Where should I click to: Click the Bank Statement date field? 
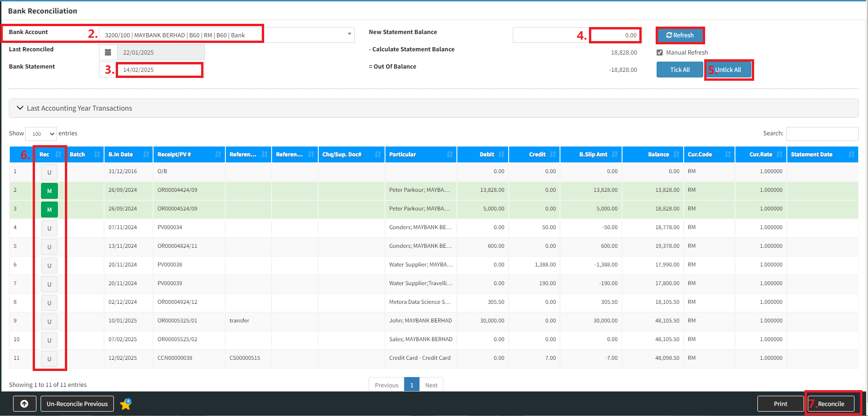(159, 70)
